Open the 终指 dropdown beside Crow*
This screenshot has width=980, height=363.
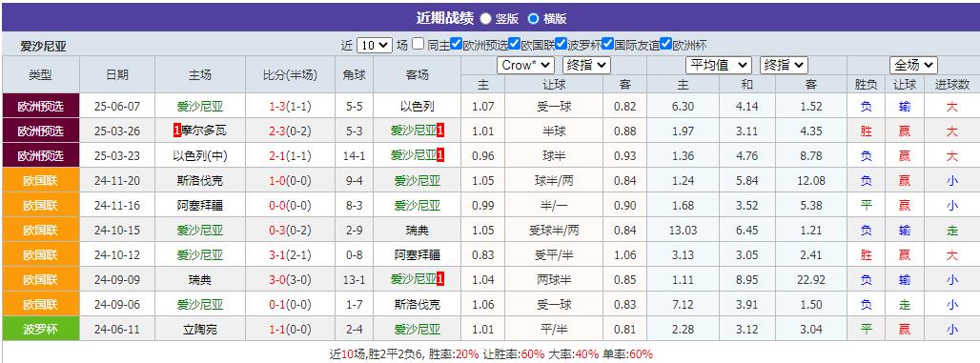(586, 65)
